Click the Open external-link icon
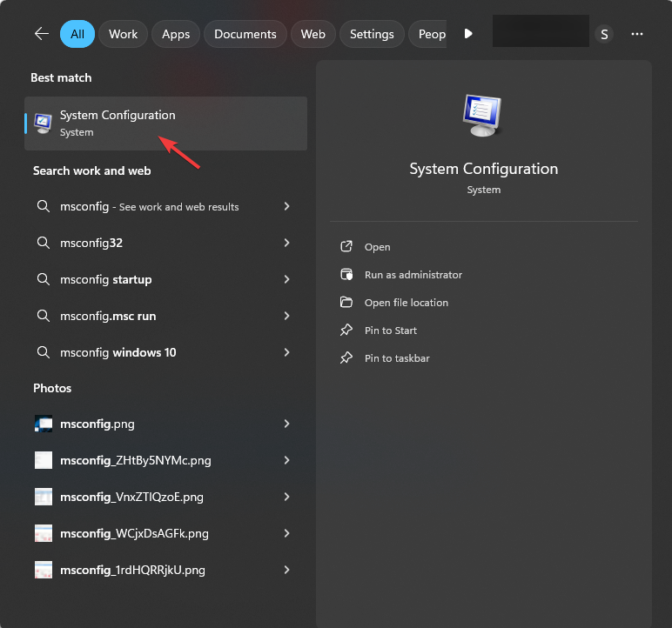 (x=346, y=246)
